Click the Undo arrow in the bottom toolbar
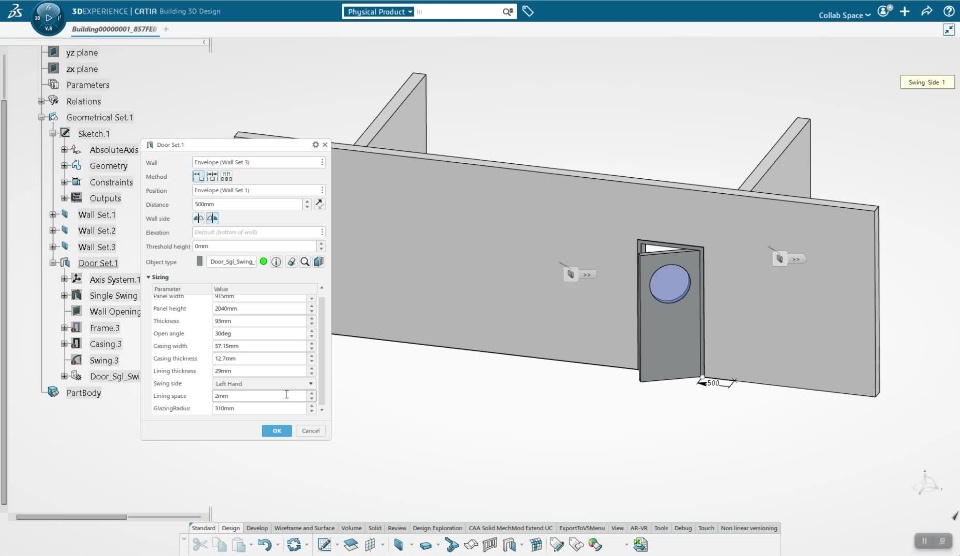 264,545
